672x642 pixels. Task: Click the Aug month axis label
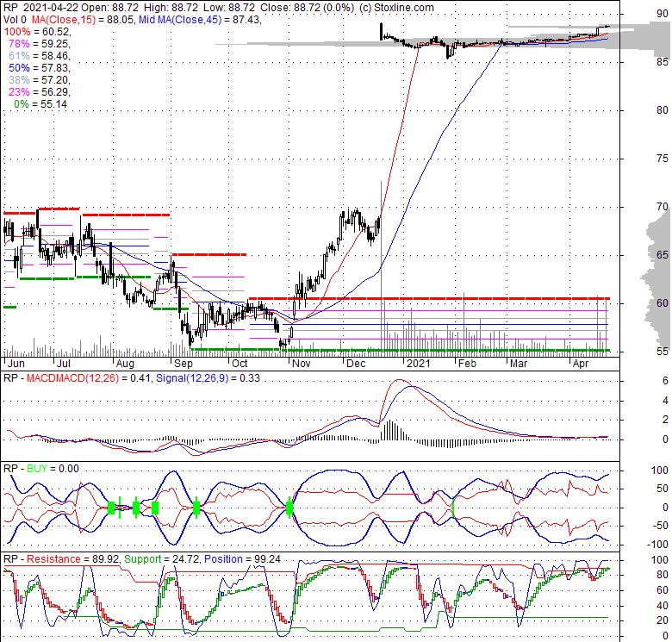125,364
